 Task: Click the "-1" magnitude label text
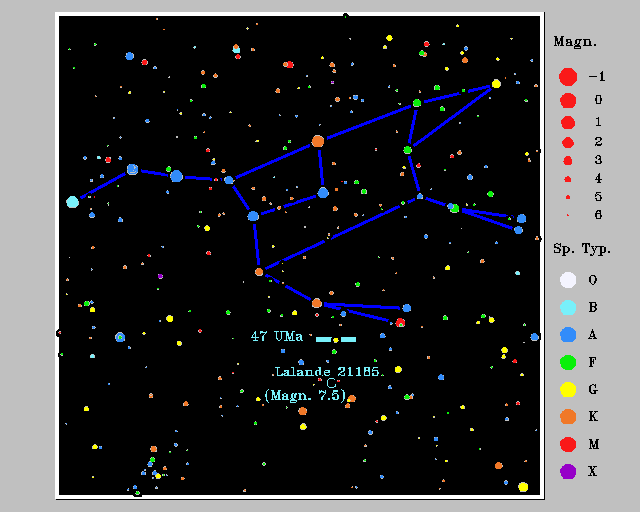(597, 76)
